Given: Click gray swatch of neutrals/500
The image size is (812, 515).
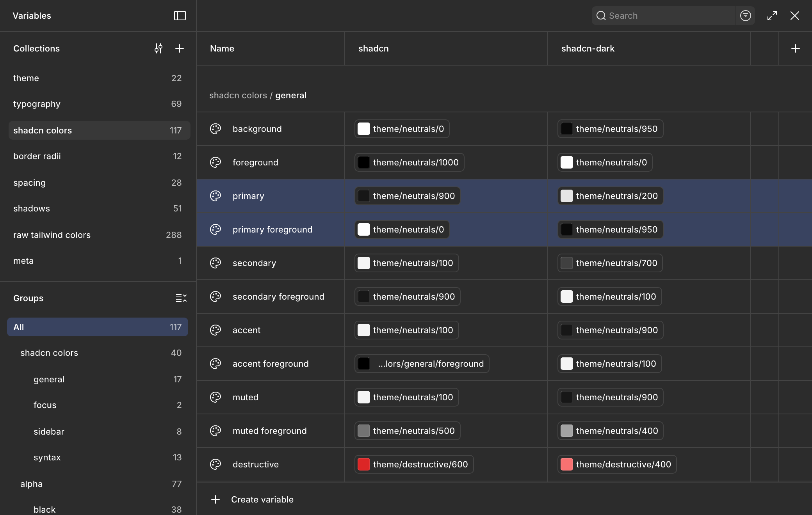Looking at the screenshot, I should coord(363,431).
